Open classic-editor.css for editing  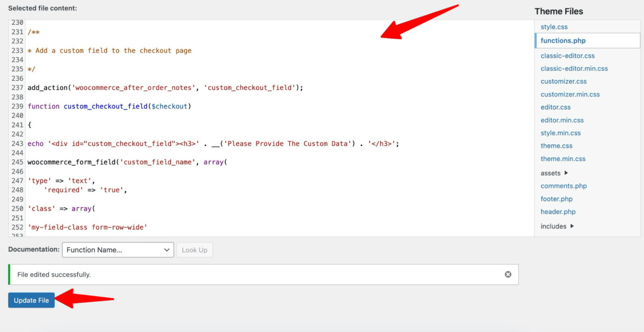pos(568,55)
